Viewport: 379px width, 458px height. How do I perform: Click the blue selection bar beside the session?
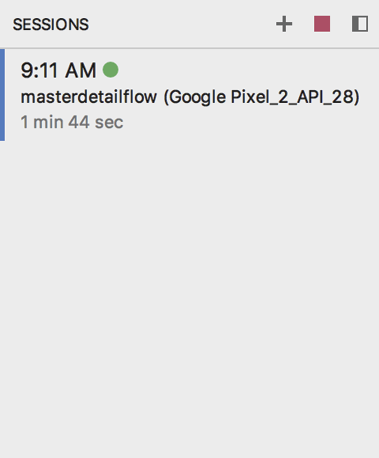(x=2, y=95)
